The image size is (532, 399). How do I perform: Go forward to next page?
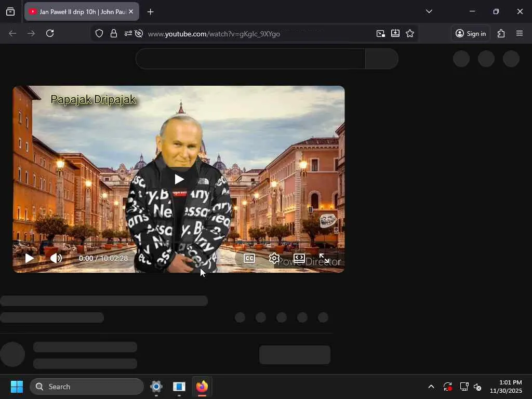click(x=31, y=33)
